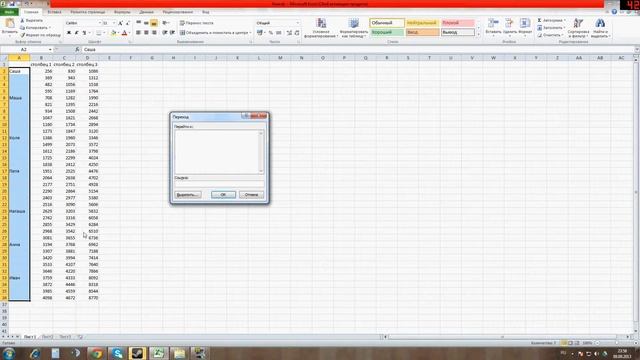Open Conditional Formatting menu
This screenshot has height=360, width=640.
click(x=321, y=28)
